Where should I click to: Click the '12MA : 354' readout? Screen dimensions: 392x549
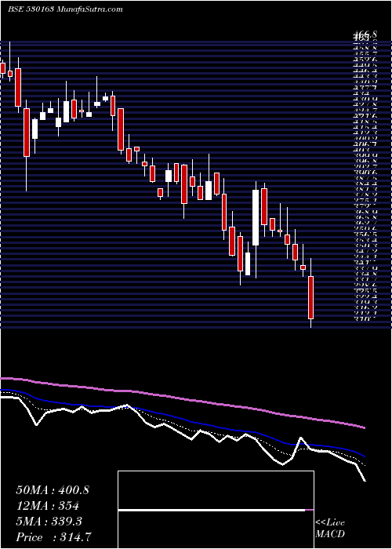(x=48, y=506)
